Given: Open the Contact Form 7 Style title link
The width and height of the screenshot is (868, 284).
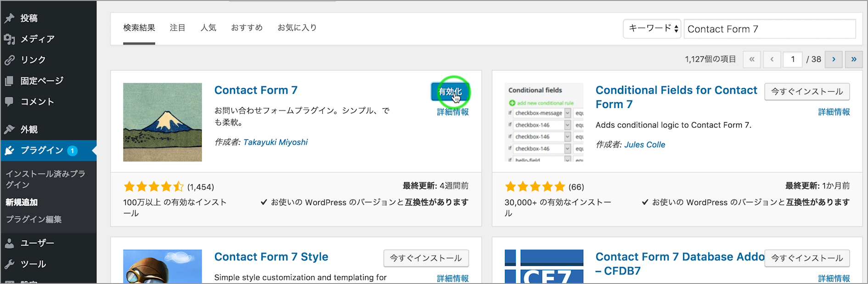Looking at the screenshot, I should tap(271, 257).
